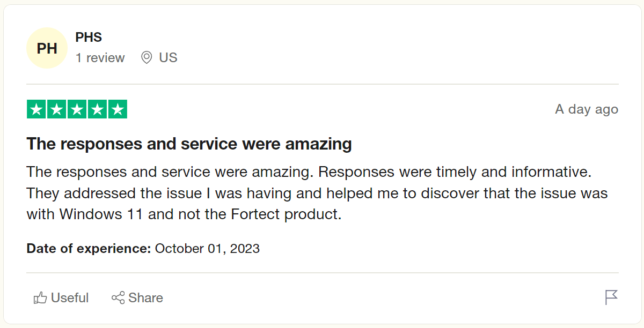
Task: Click the location pin icon
Action: point(146,58)
